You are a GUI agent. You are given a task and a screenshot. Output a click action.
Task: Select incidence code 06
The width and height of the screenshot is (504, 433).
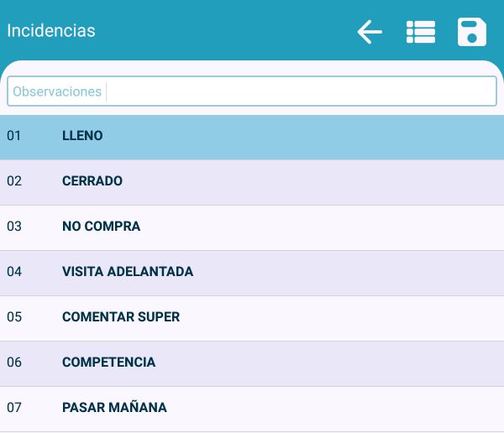[x=14, y=363]
